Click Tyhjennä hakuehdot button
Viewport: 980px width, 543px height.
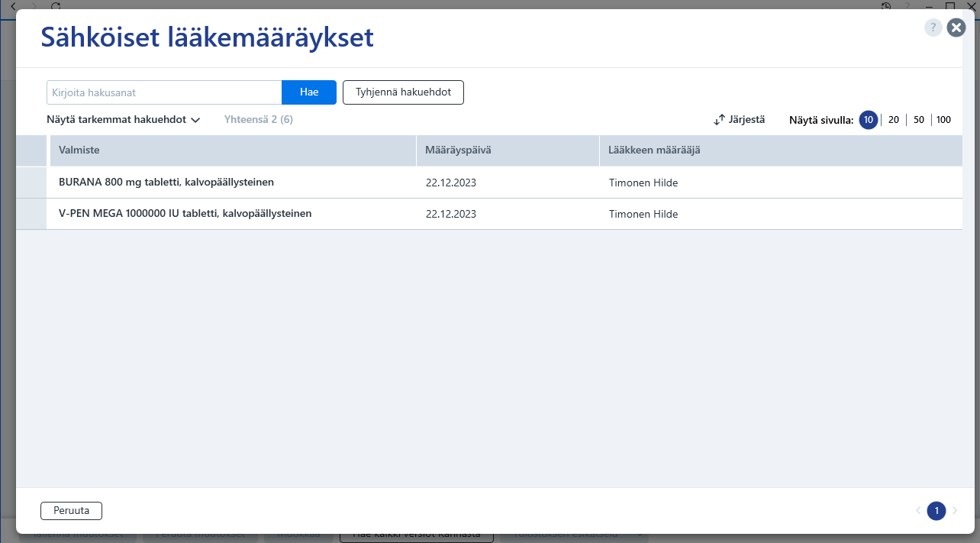coord(404,92)
